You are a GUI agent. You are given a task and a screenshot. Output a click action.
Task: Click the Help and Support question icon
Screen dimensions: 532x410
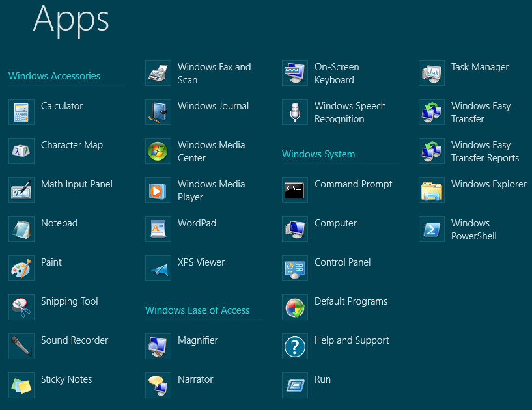point(295,346)
